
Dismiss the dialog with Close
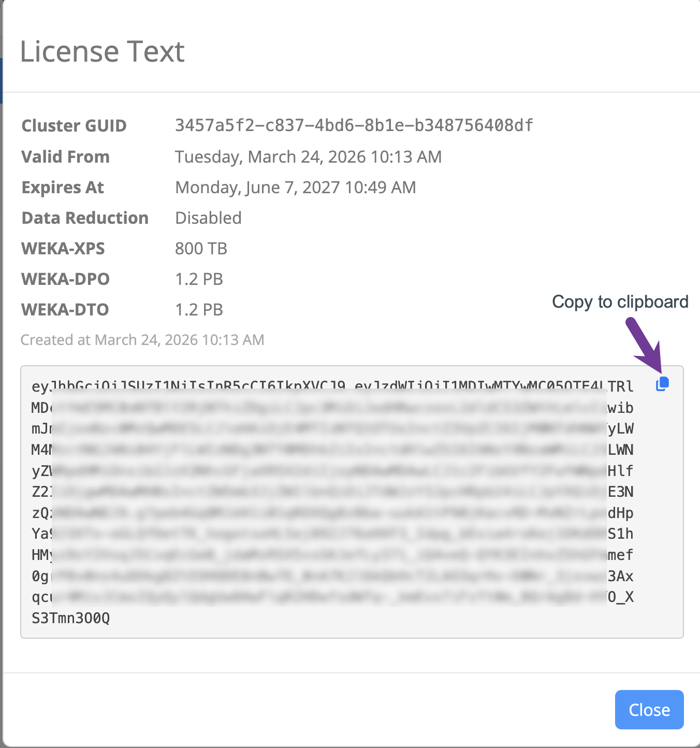(649, 710)
